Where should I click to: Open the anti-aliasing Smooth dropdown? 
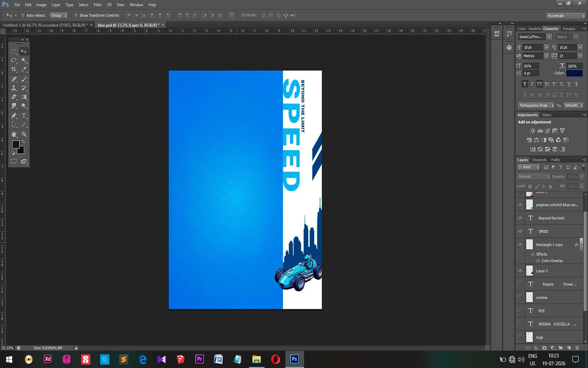[573, 105]
